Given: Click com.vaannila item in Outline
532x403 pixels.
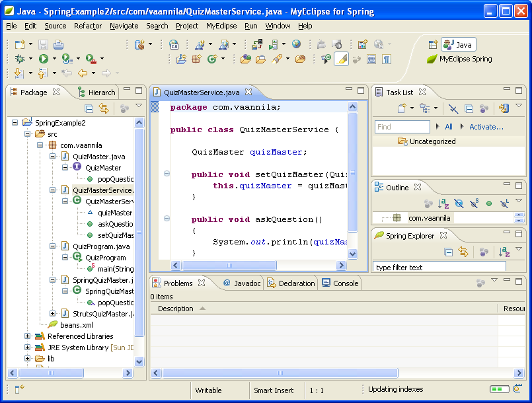Looking at the screenshot, I should pos(422,218).
